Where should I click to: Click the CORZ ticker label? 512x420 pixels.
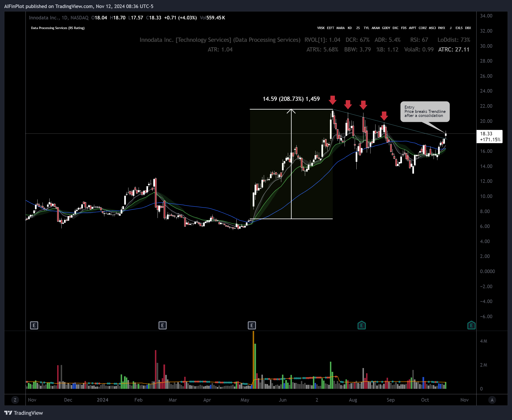click(x=423, y=28)
